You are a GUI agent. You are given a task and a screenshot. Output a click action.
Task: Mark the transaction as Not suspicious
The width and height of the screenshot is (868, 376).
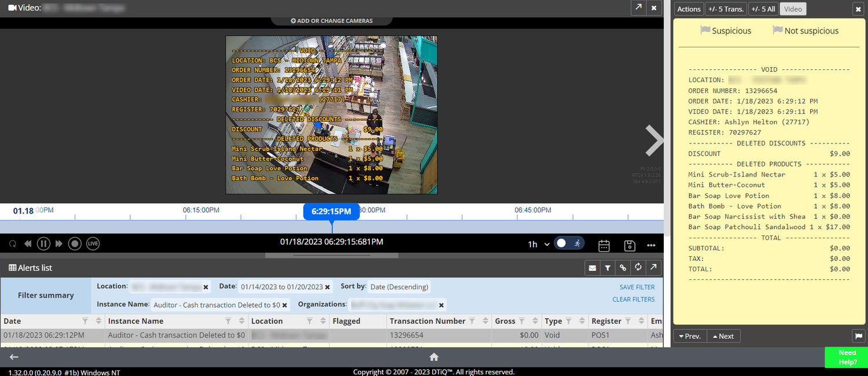pyautogui.click(x=806, y=30)
